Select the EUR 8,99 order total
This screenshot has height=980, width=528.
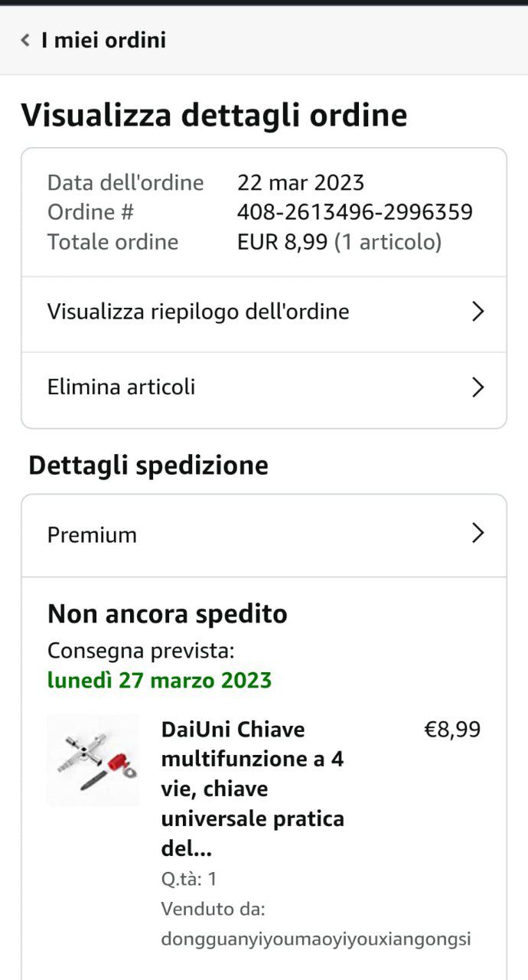click(x=284, y=243)
